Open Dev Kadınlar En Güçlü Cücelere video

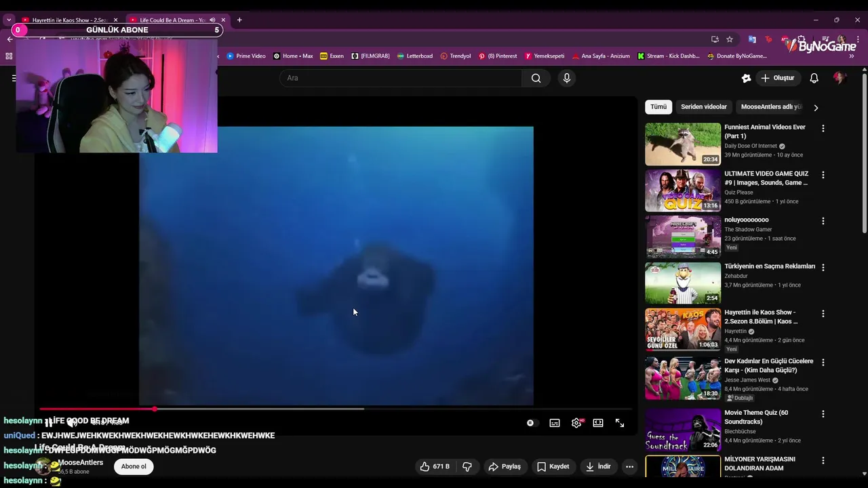point(683,378)
